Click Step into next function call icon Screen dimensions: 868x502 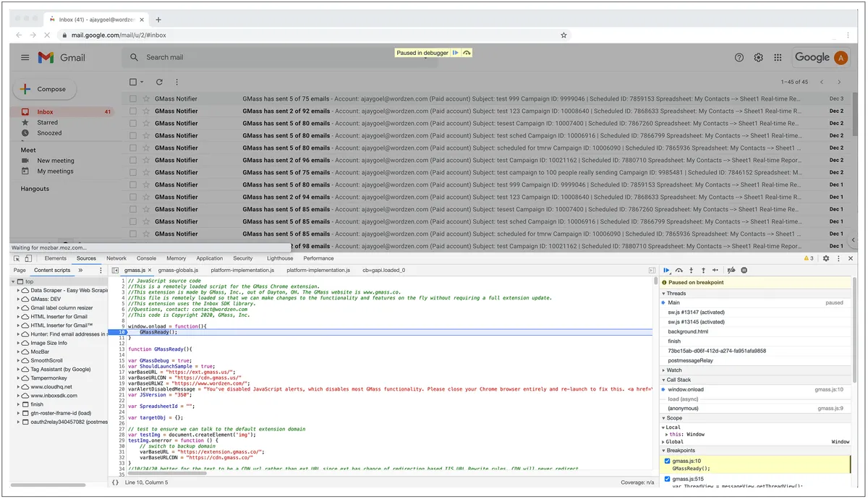[692, 270]
